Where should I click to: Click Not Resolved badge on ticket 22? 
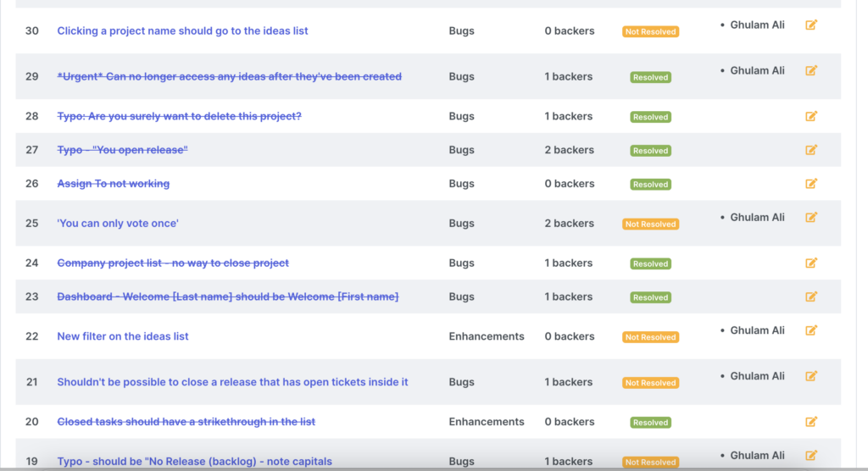(650, 337)
